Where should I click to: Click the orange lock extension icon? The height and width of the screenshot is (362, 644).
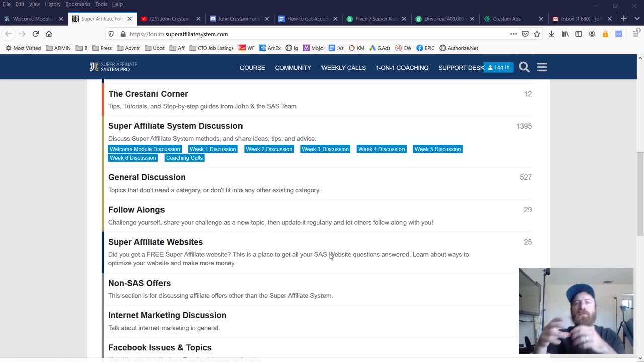605,34
